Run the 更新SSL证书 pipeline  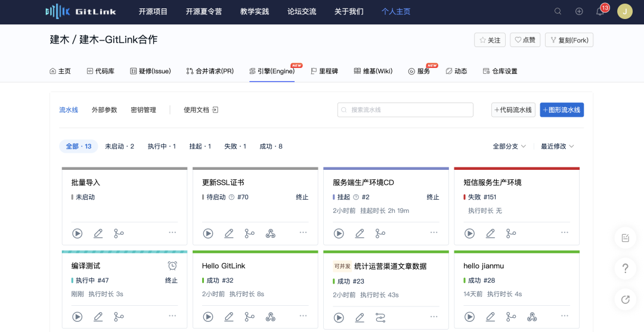point(208,234)
